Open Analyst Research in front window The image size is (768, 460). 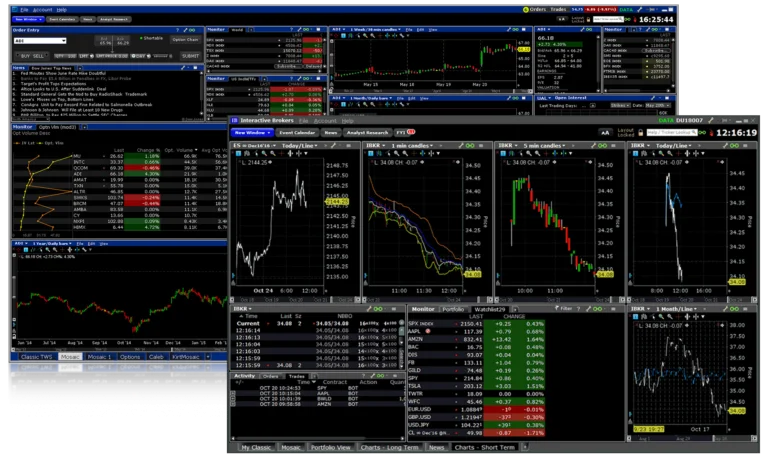point(367,133)
